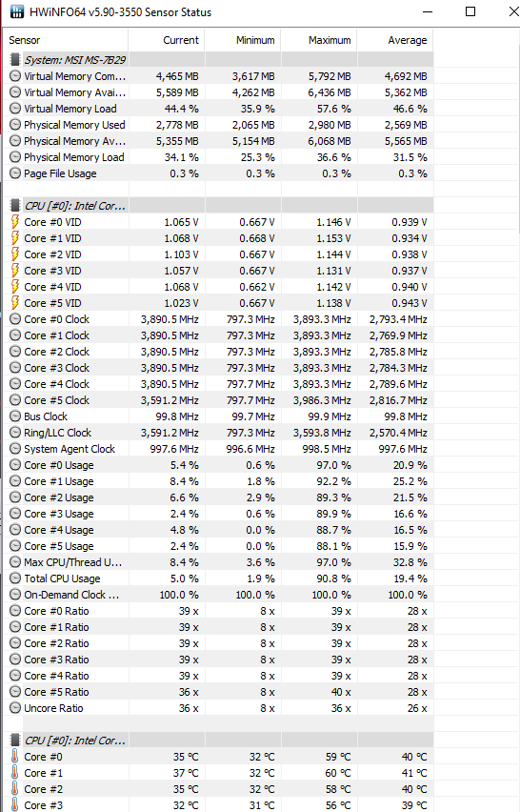Click the chip icon of second CPU [#0] group
This screenshot has height=812, width=520.
(15, 740)
